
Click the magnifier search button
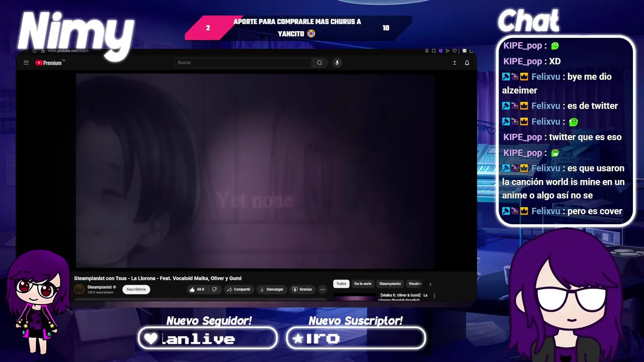[319, 62]
